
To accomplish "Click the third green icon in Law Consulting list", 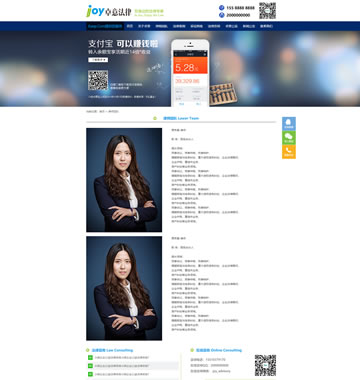I will coord(90,374).
